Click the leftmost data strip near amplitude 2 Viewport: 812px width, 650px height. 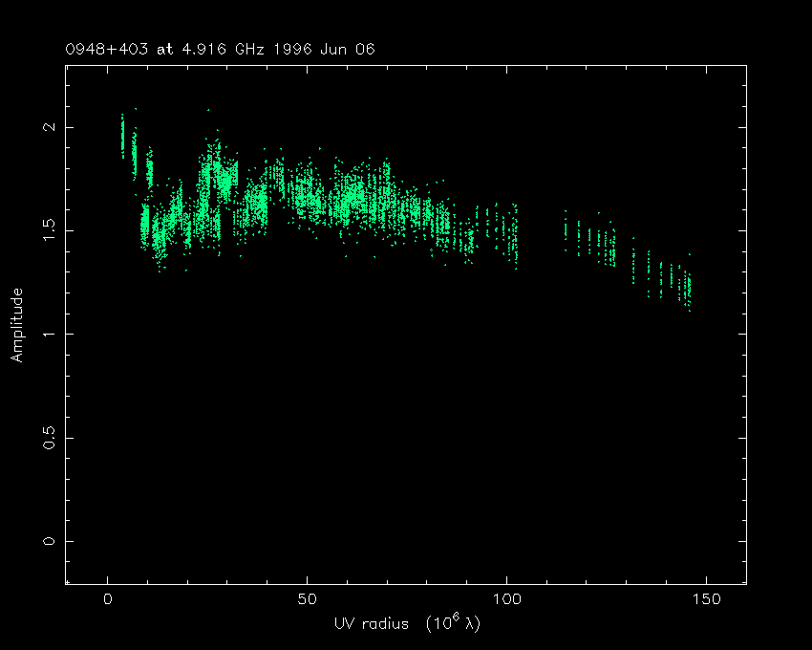(122, 136)
